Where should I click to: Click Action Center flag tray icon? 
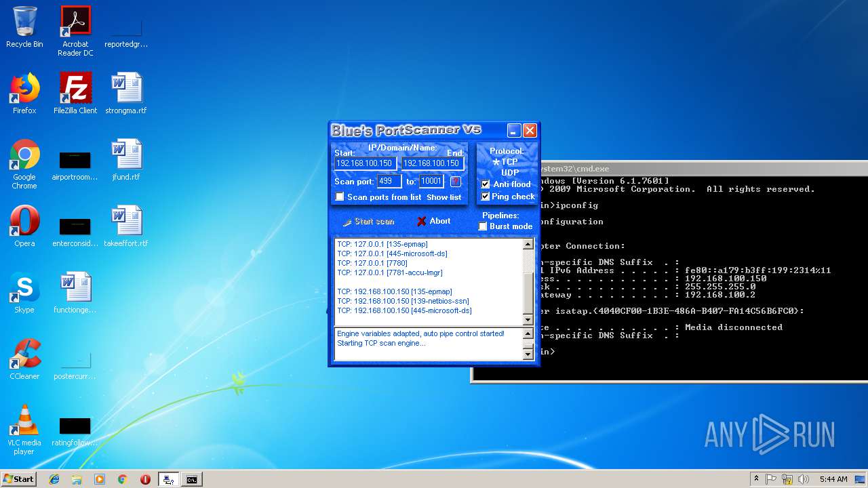pos(771,479)
